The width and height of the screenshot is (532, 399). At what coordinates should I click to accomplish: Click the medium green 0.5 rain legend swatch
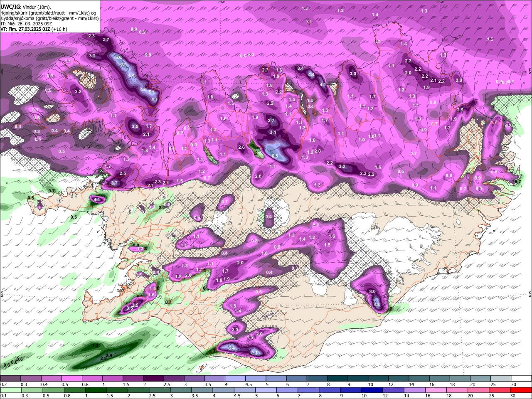tap(54, 390)
